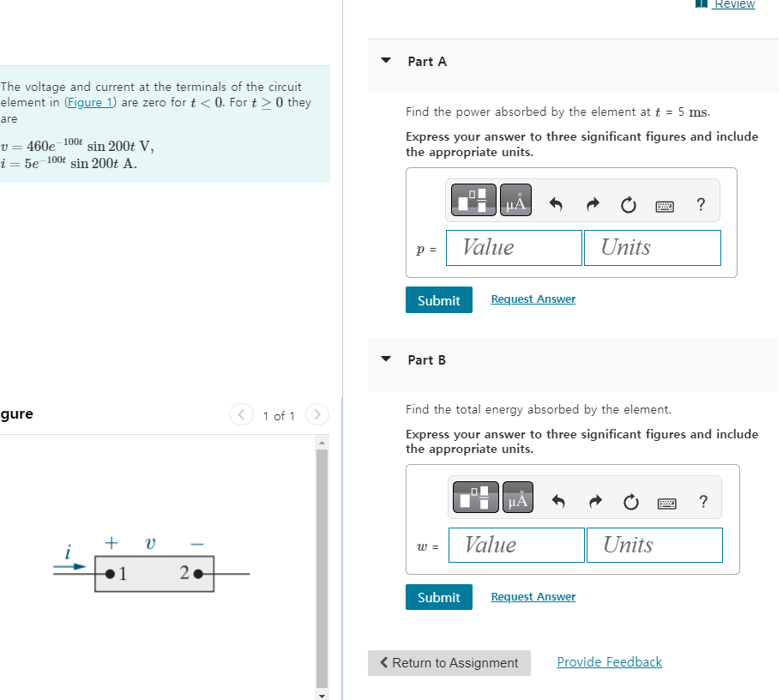
Task: Open the Figure 1 link
Action: (x=90, y=102)
